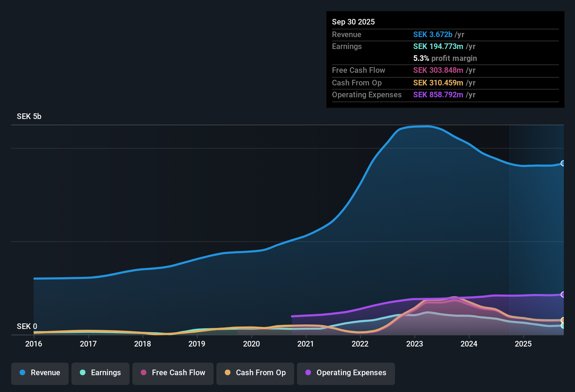
Task: Hide the Operating Expenses series
Action: (x=346, y=373)
